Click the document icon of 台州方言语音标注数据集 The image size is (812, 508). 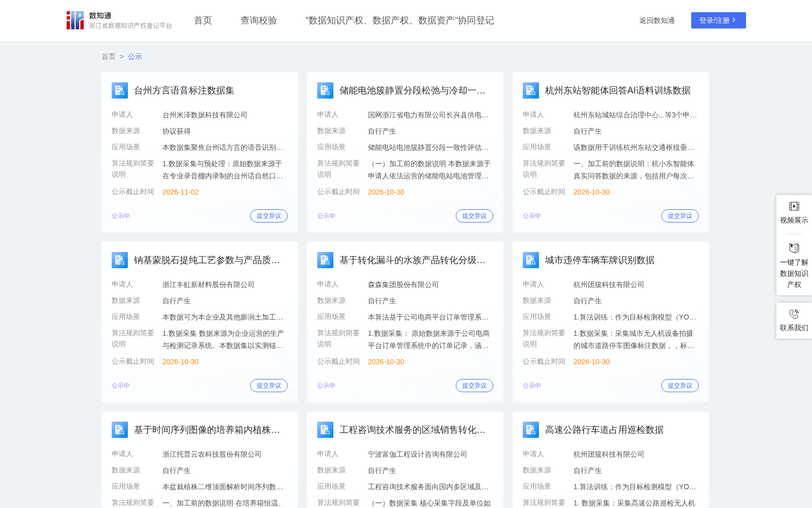(x=120, y=90)
